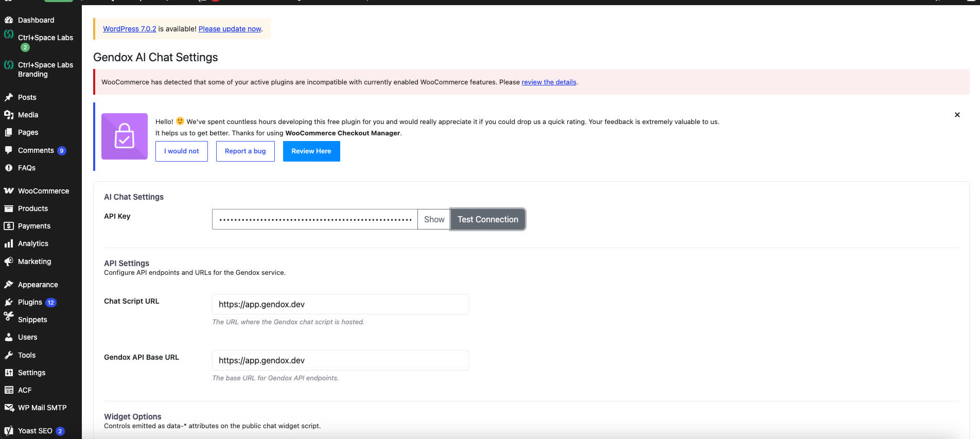980x439 pixels.
Task: Click the API Settings section heading
Action: (127, 263)
